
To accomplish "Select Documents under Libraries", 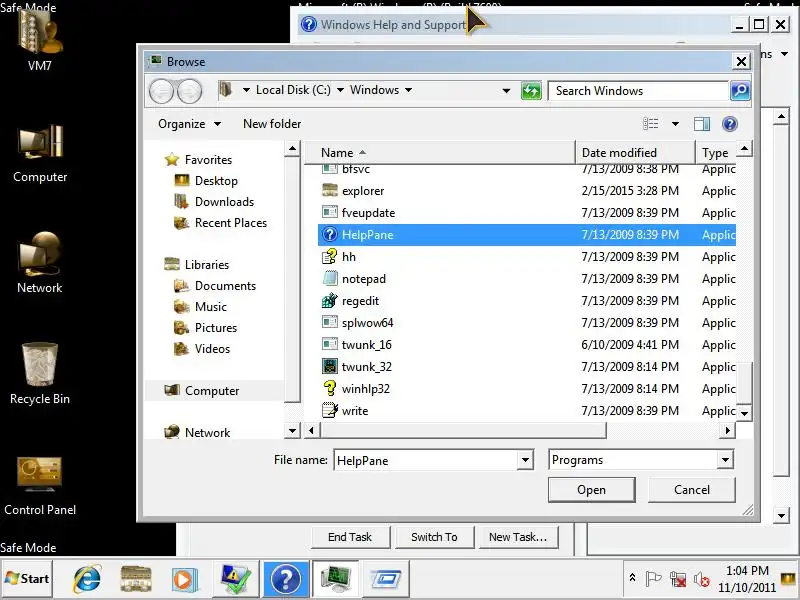I will click(215, 285).
